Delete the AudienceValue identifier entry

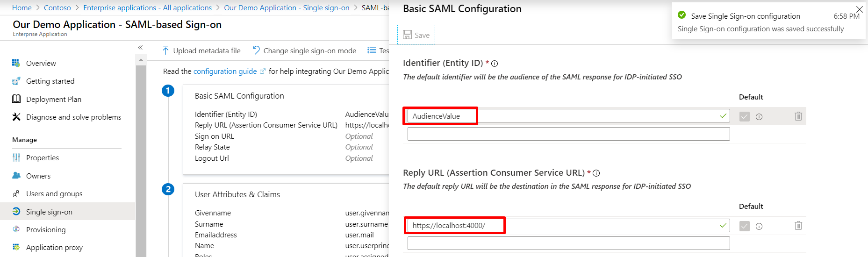point(798,116)
